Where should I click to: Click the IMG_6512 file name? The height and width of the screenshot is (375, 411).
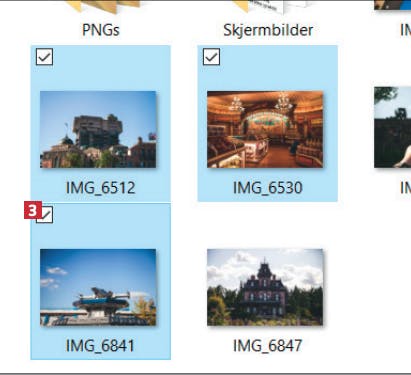click(x=100, y=188)
